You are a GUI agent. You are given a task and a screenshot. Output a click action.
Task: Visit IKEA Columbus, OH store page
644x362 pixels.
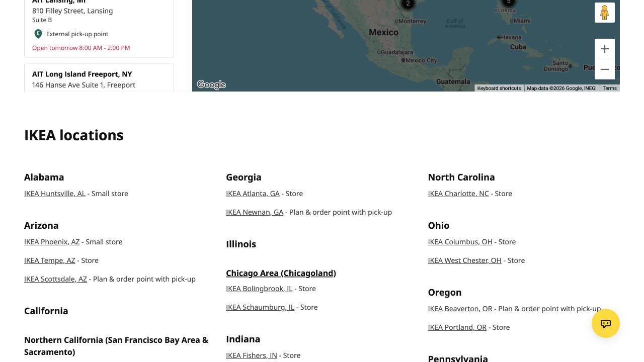pyautogui.click(x=460, y=242)
